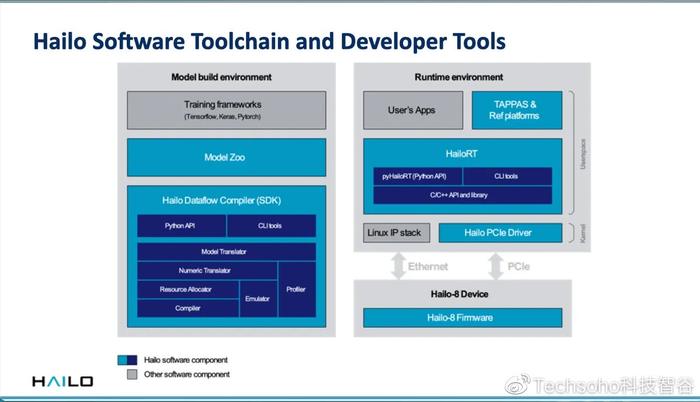Click the Other software component legend text

tap(187, 374)
